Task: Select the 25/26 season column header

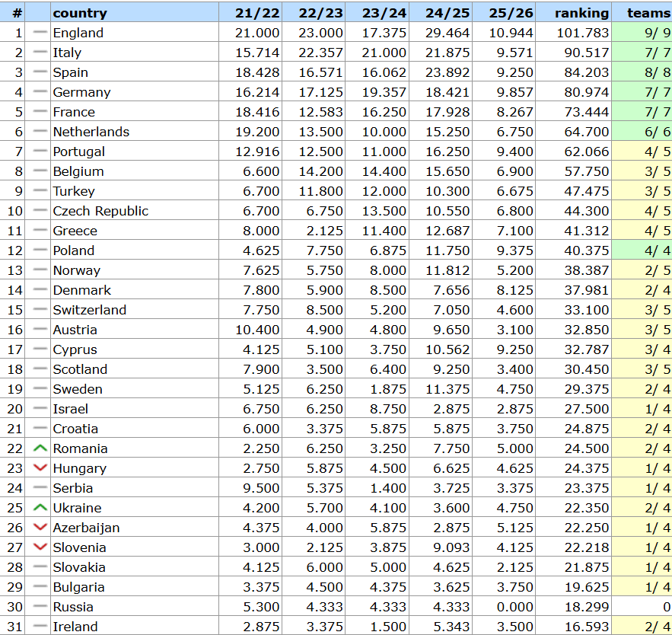Action: click(x=511, y=13)
